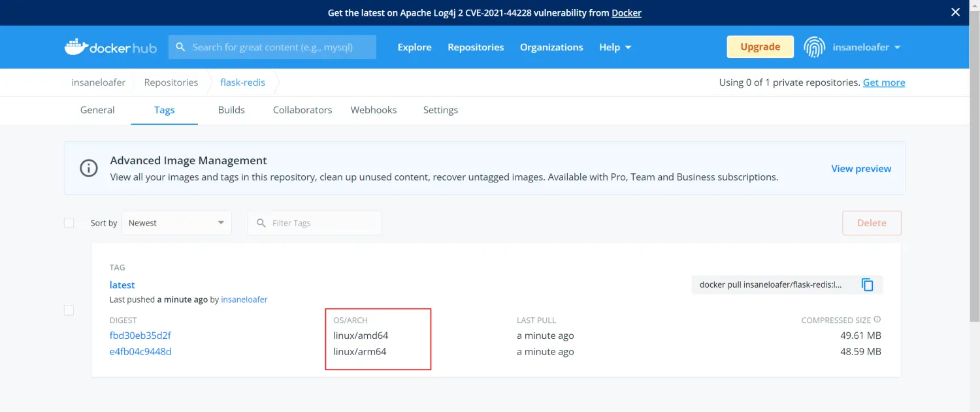Click the Get more link

tap(884, 82)
